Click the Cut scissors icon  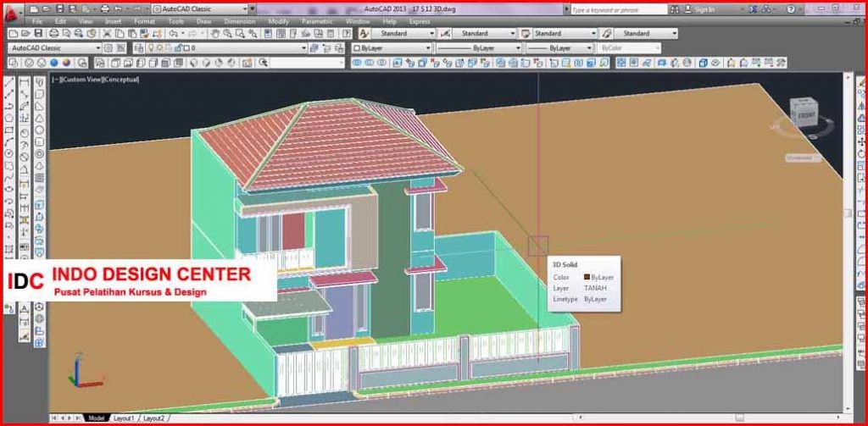[108, 34]
